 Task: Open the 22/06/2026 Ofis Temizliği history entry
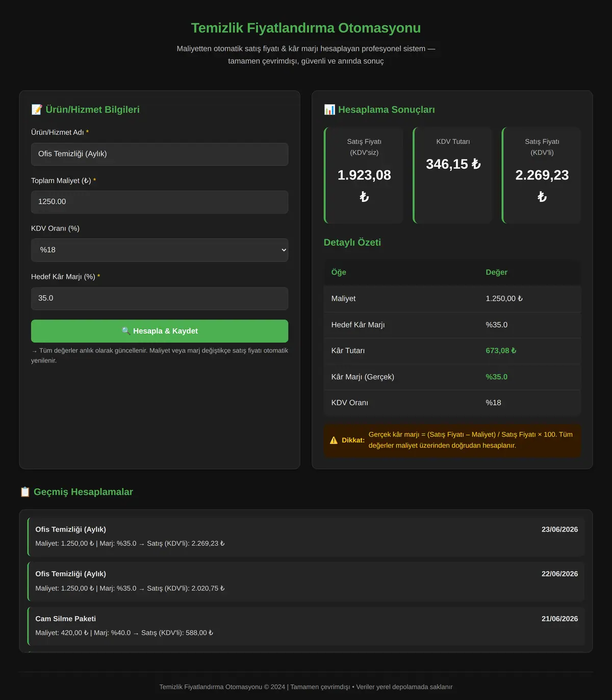[306, 581]
